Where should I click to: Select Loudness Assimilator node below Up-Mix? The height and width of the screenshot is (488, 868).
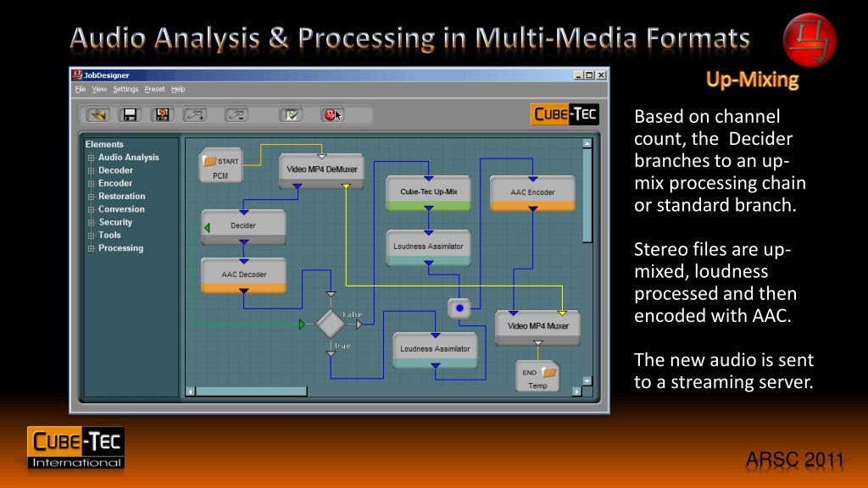(x=428, y=247)
